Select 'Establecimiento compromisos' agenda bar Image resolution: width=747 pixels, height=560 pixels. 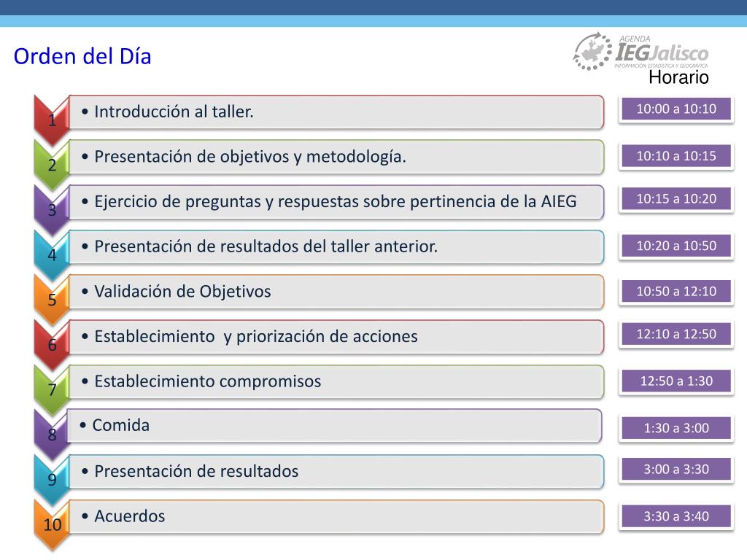click(x=336, y=381)
